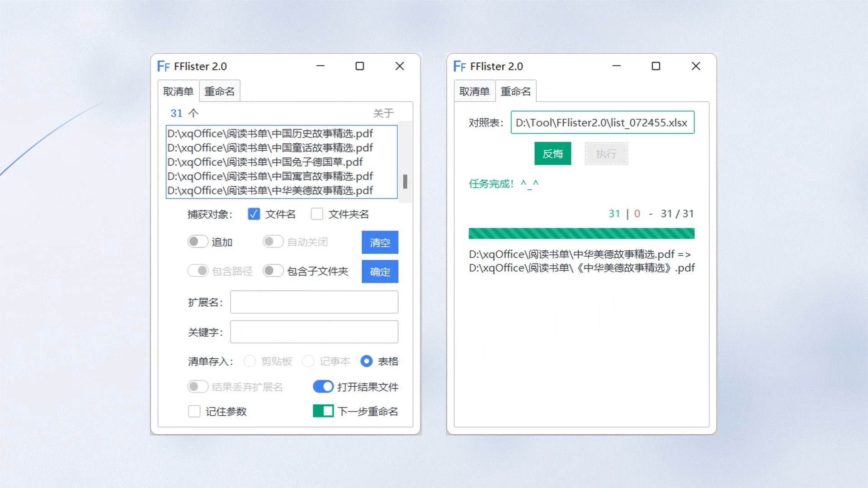The image size is (868, 488).
Task: Click the green 31 success count
Action: click(614, 214)
